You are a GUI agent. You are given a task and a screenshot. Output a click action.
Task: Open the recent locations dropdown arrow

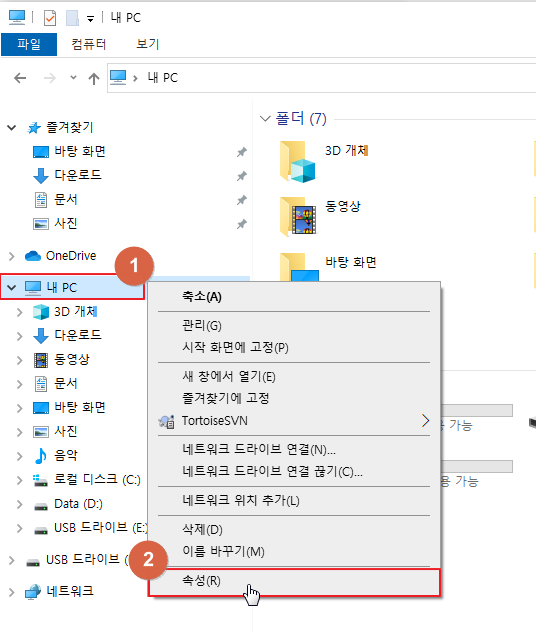click(x=73, y=77)
